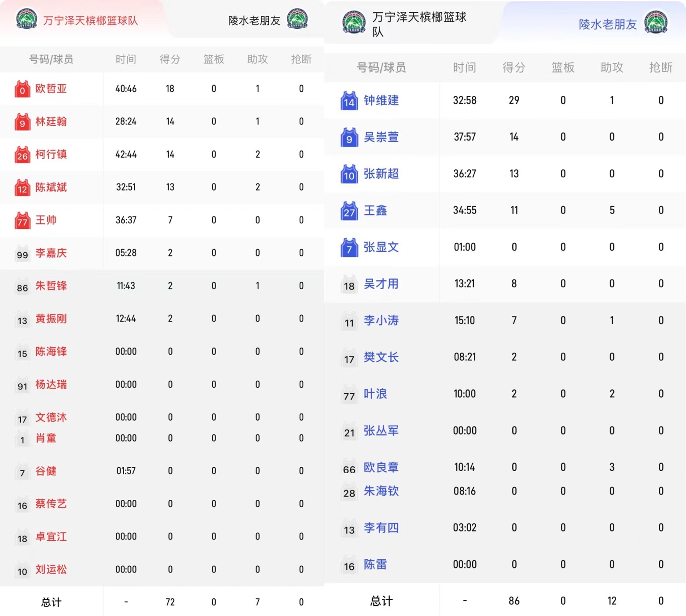
Task: Click the 助攻 column header in right table
Action: [612, 67]
